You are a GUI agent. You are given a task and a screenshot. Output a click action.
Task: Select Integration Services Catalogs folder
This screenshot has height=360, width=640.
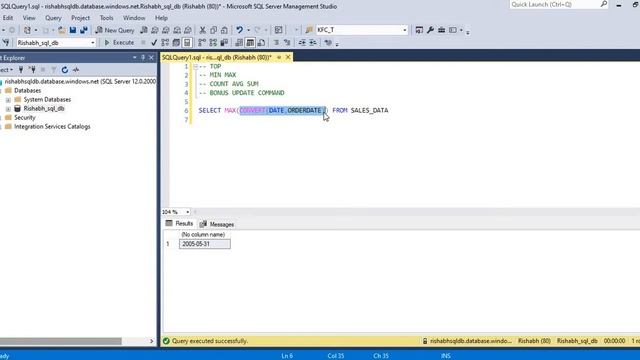click(52, 127)
